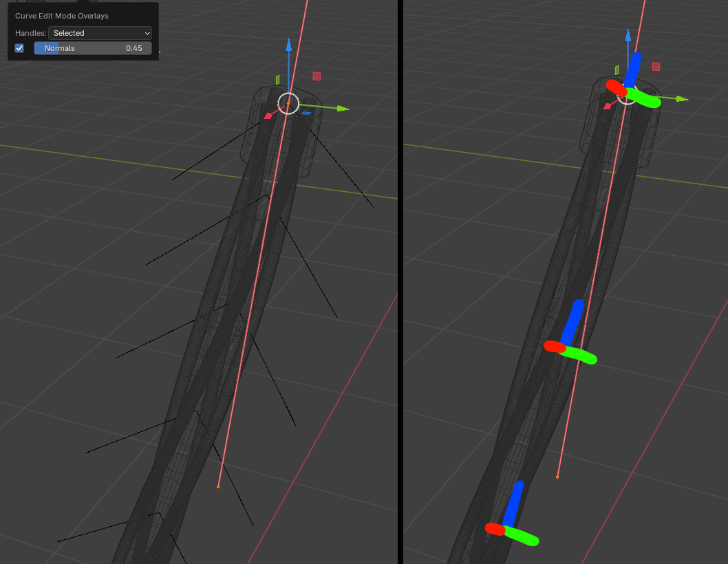Click the red plane handle of left gizmo
Screen dimensions: 728x564
click(317, 76)
